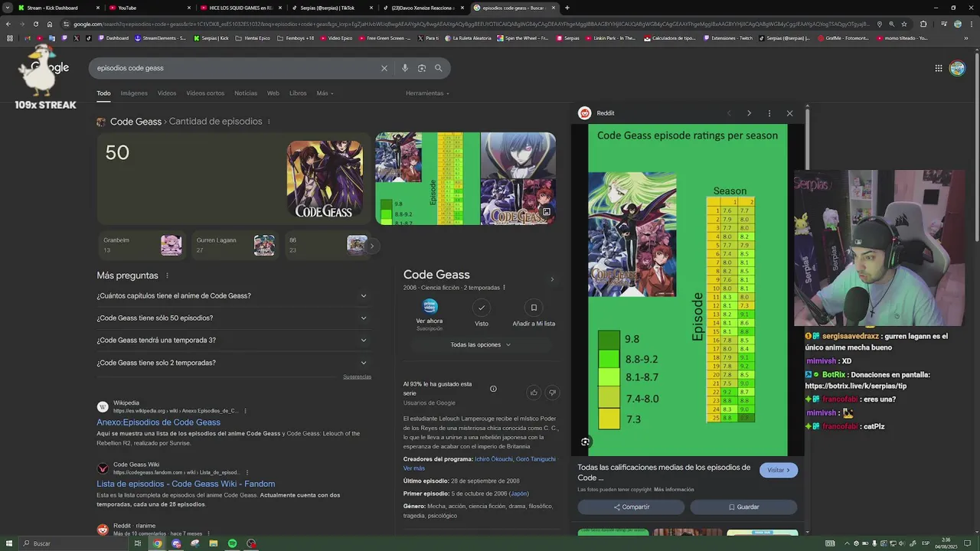Switch to Libros search tab

click(298, 93)
